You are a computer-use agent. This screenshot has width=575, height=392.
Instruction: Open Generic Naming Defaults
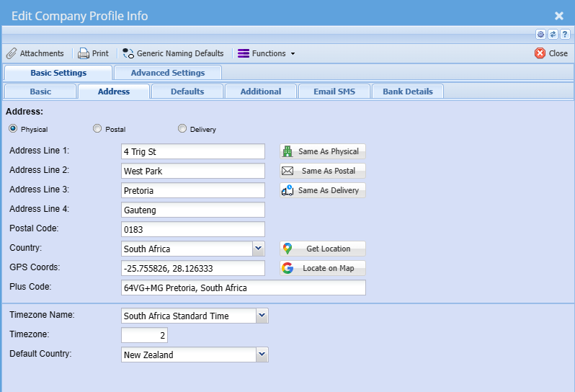click(x=173, y=53)
